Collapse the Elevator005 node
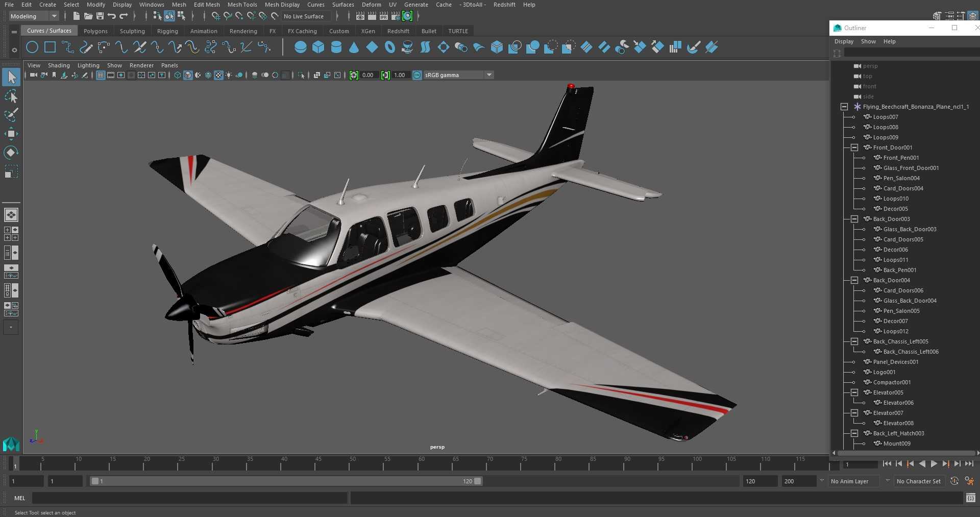 pyautogui.click(x=854, y=392)
